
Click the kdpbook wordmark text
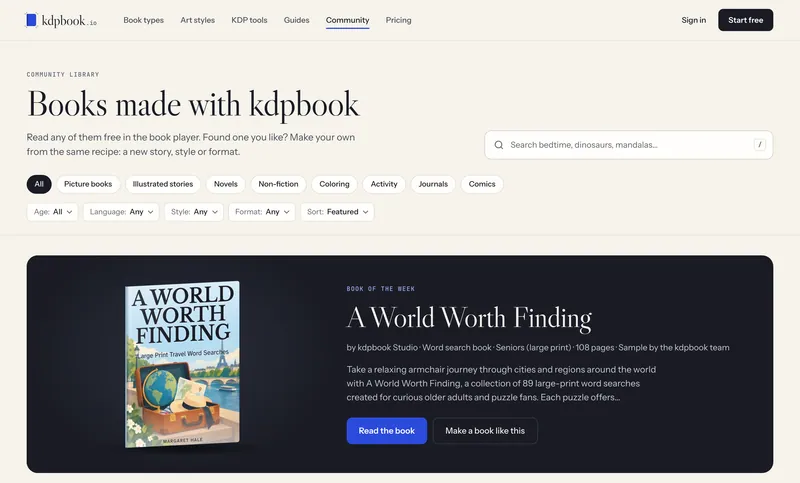pos(69,20)
